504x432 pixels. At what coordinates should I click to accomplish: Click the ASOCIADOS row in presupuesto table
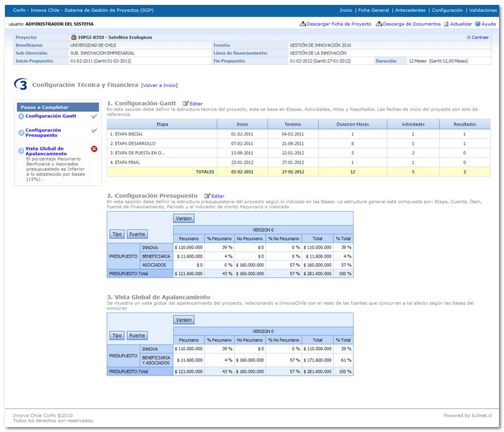tap(246, 265)
